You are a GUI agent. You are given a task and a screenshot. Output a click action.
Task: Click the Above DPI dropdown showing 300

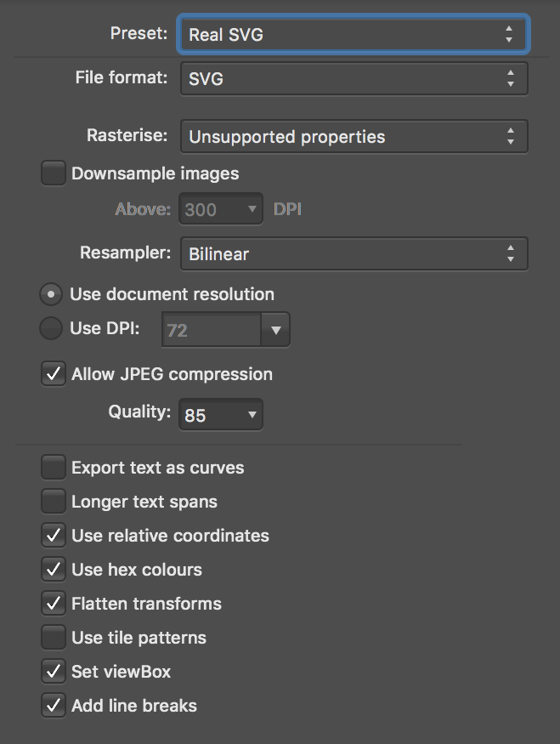point(220,209)
